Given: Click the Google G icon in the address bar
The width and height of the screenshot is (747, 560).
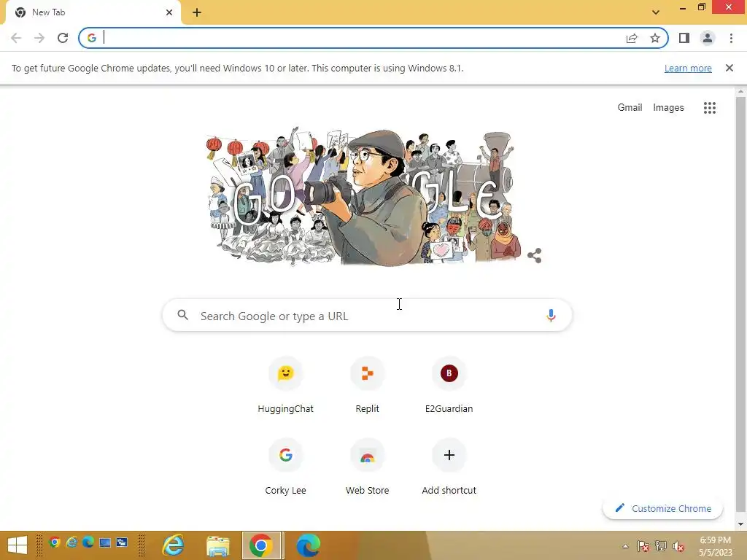Looking at the screenshot, I should [92, 38].
